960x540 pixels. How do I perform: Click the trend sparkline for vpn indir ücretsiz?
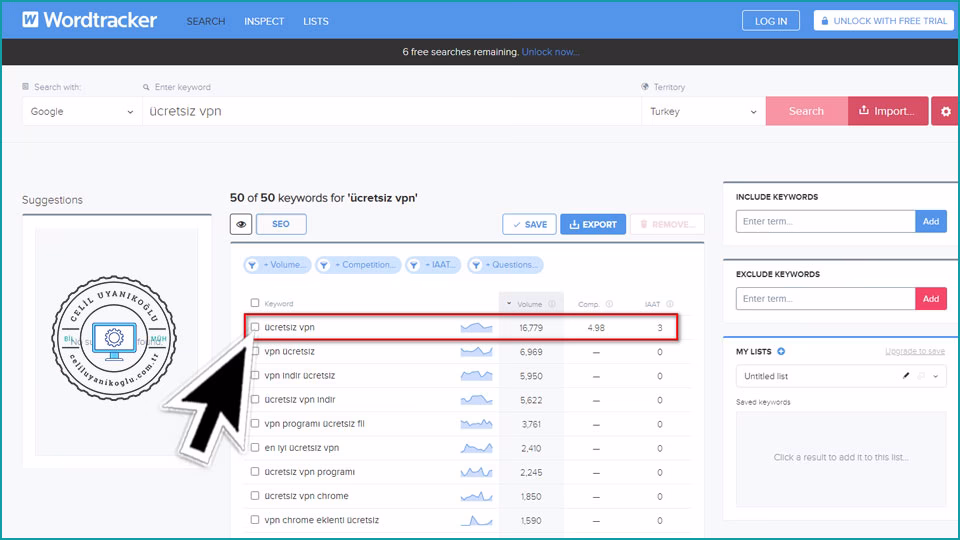[476, 375]
